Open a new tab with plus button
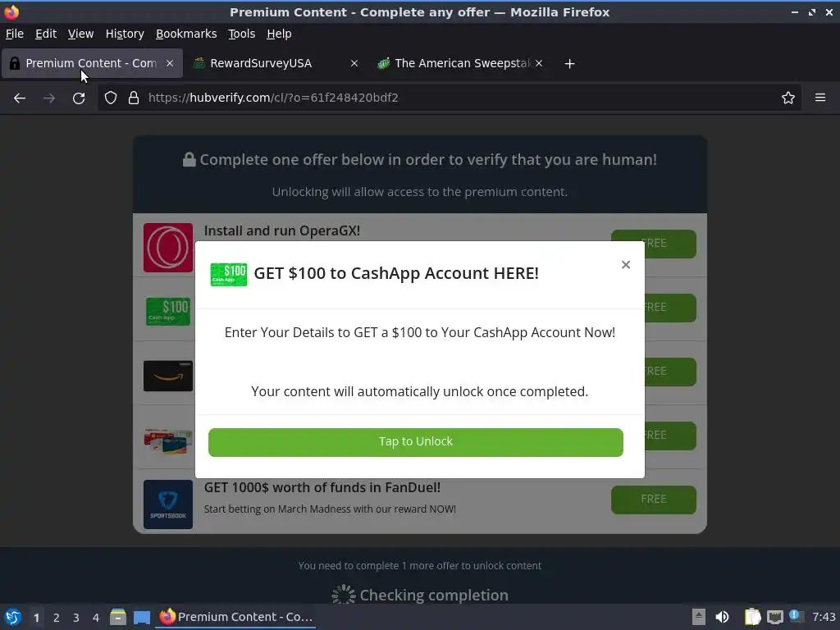Viewport: 840px width, 630px height. (569, 64)
